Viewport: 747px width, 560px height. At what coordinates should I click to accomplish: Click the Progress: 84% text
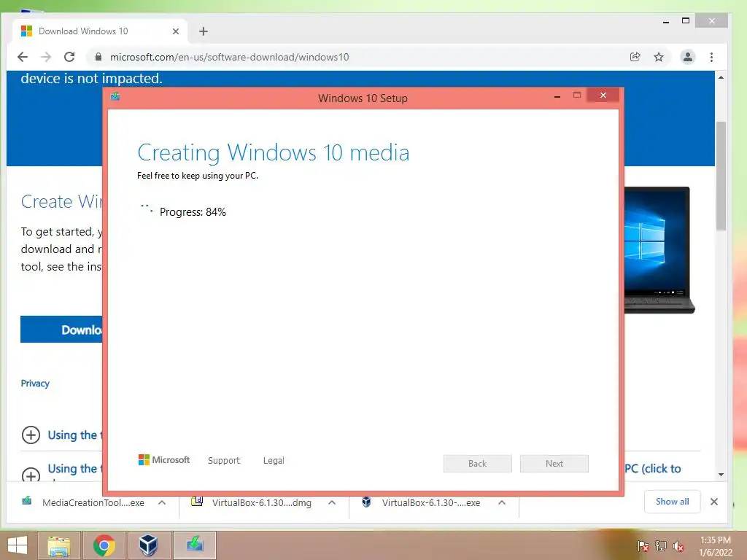[193, 212]
